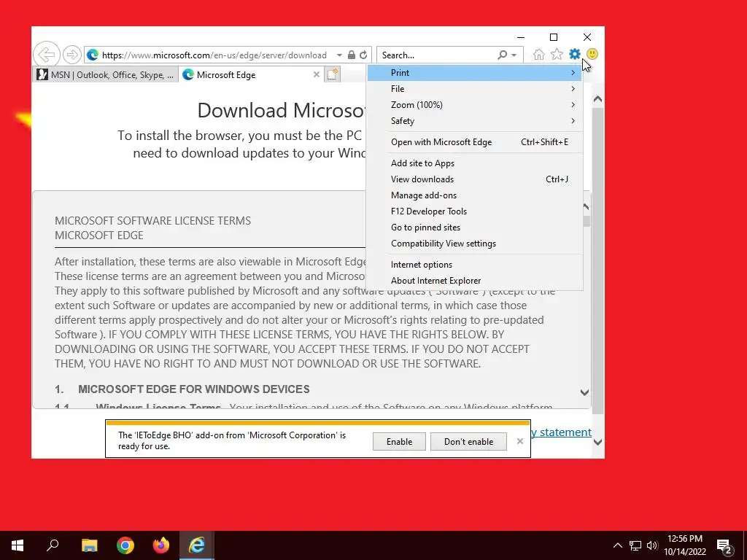Click the search magnifier icon
Screen dimensions: 747x560
click(x=502, y=55)
